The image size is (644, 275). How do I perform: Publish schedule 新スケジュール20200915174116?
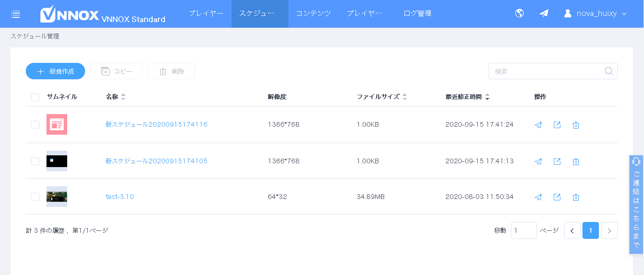pos(538,125)
